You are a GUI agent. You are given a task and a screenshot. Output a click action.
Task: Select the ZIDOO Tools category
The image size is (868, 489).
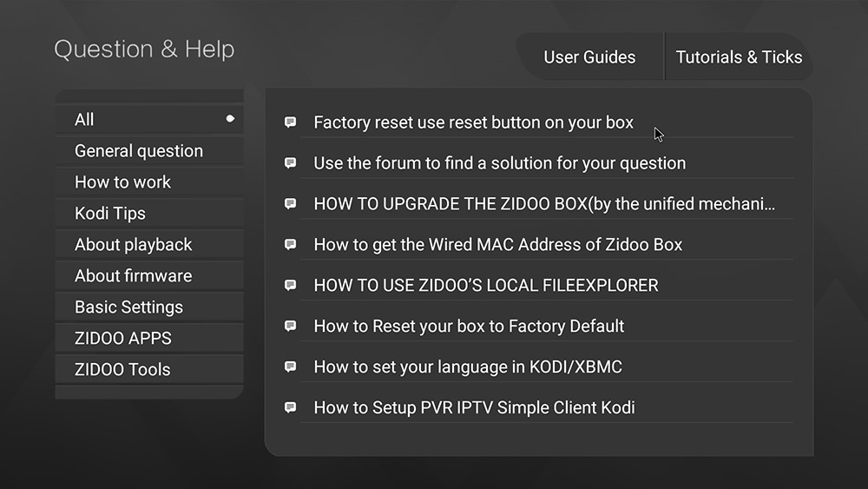pyautogui.click(x=149, y=369)
